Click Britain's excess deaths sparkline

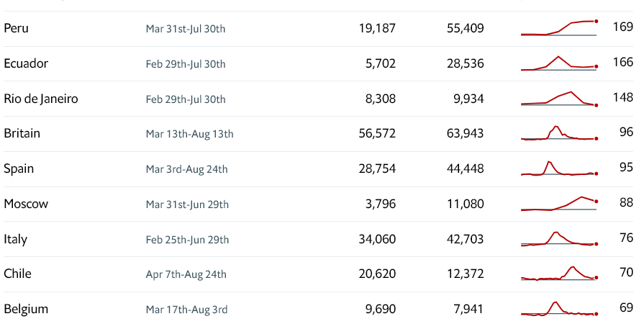coord(559,133)
